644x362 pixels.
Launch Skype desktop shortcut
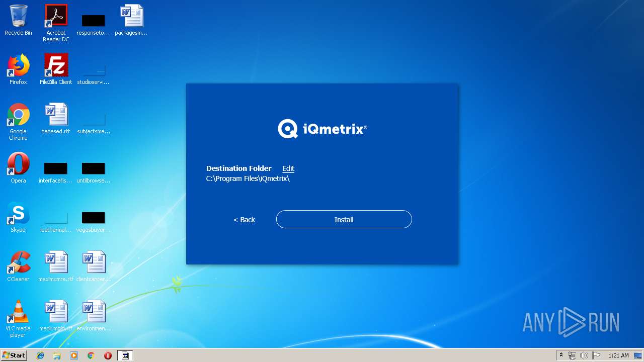[18, 217]
